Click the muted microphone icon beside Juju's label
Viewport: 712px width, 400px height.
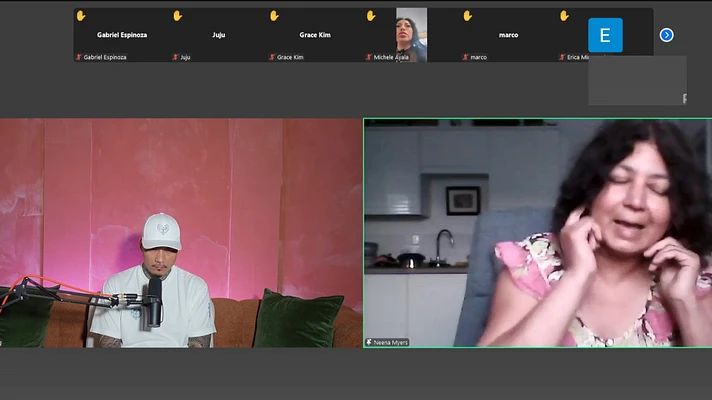(x=176, y=57)
